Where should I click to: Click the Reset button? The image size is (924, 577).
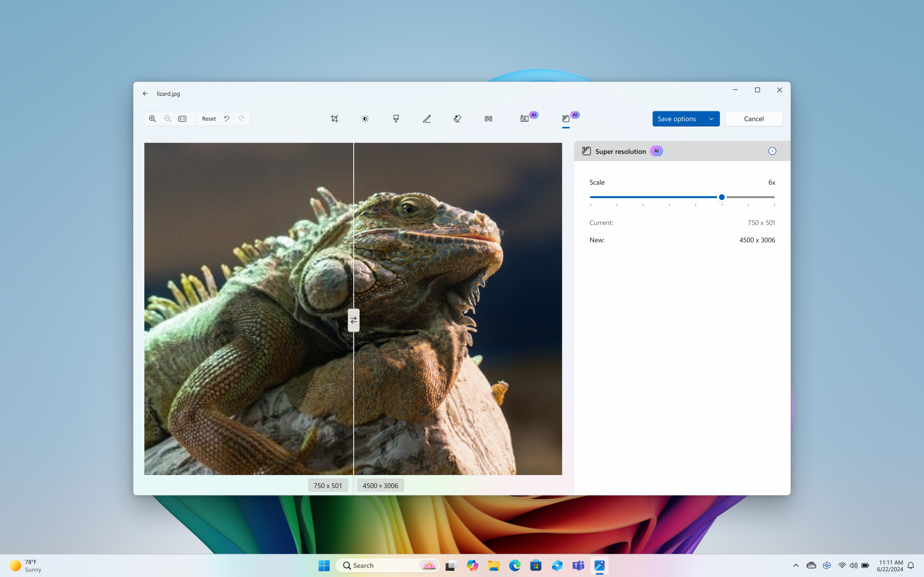tap(208, 118)
